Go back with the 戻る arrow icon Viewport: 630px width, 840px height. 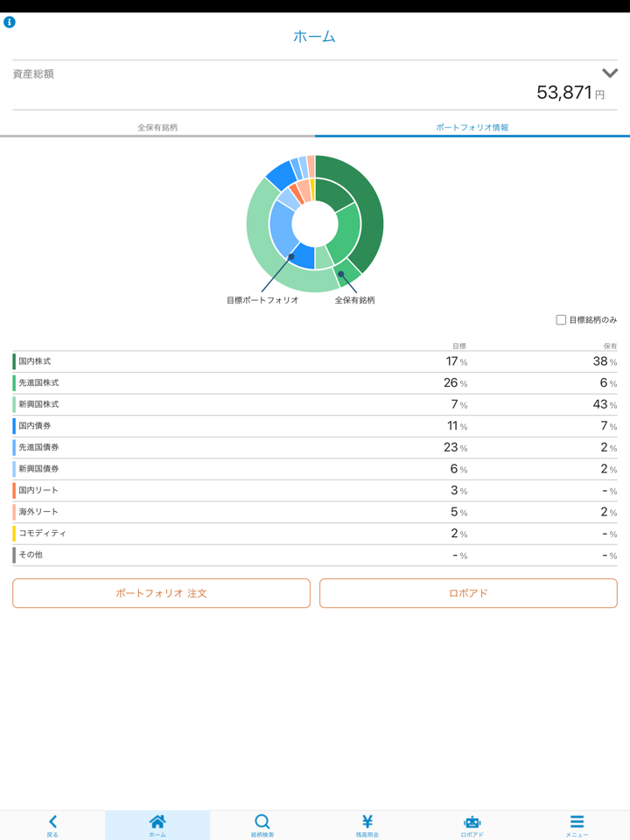tap(52, 822)
